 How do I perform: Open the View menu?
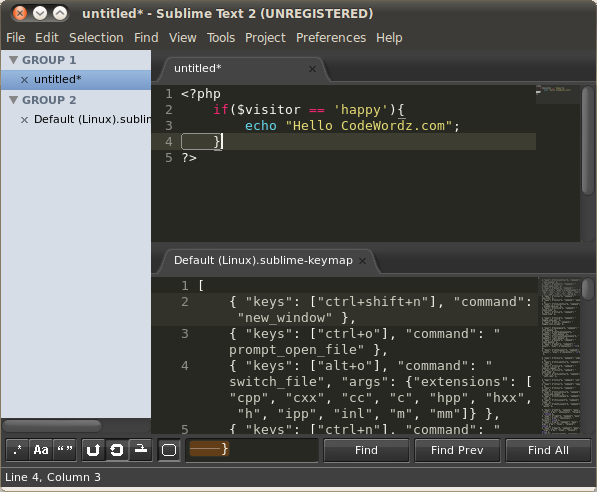[183, 38]
